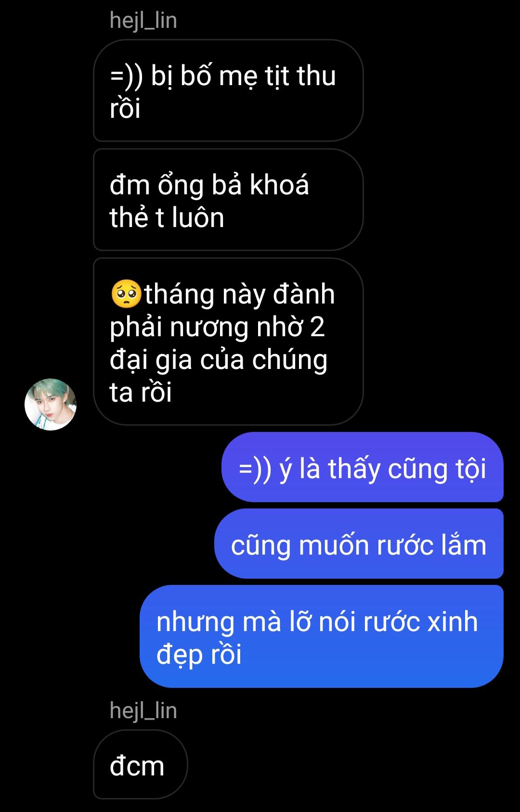Tap the "nhưng mà lỡ nói rước xinh đẹp rồi" bubble
The width and height of the screenshot is (520, 812).
[322, 636]
